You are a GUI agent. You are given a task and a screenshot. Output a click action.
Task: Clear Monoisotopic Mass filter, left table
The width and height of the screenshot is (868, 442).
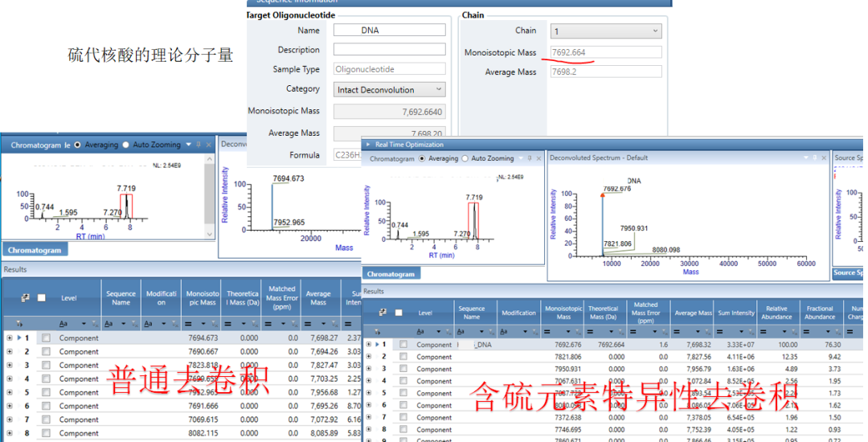[216, 324]
